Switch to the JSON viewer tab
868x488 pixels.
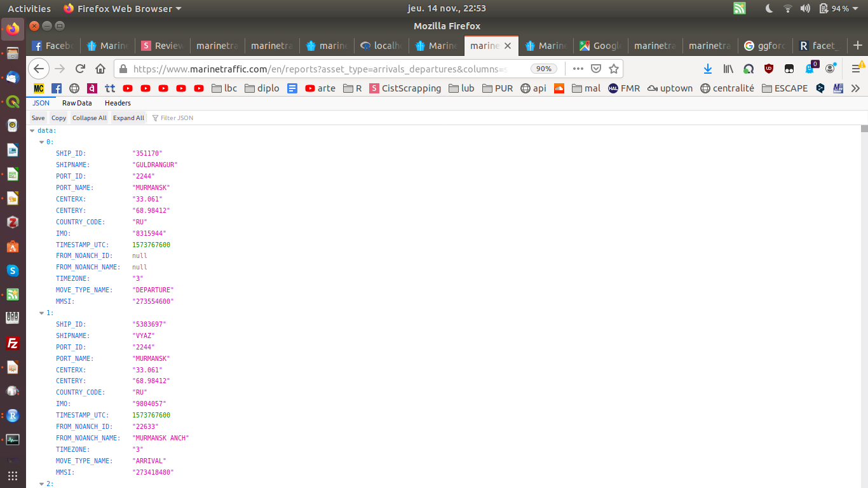click(41, 103)
